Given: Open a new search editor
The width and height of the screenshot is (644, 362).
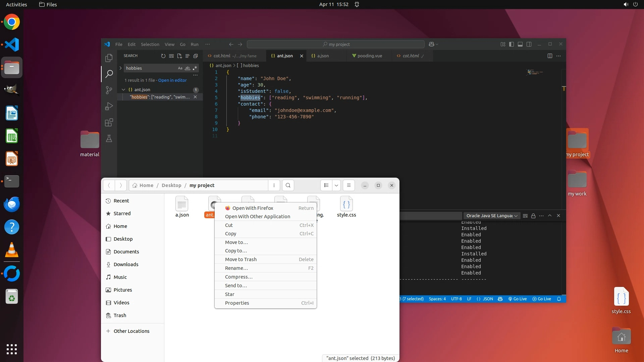Looking at the screenshot, I should (x=179, y=56).
